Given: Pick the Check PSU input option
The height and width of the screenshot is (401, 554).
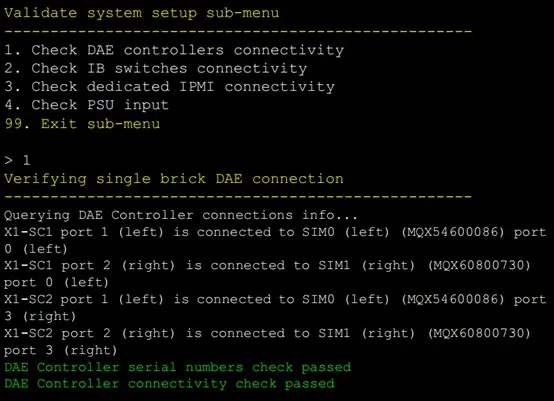Looking at the screenshot, I should click(87, 105).
